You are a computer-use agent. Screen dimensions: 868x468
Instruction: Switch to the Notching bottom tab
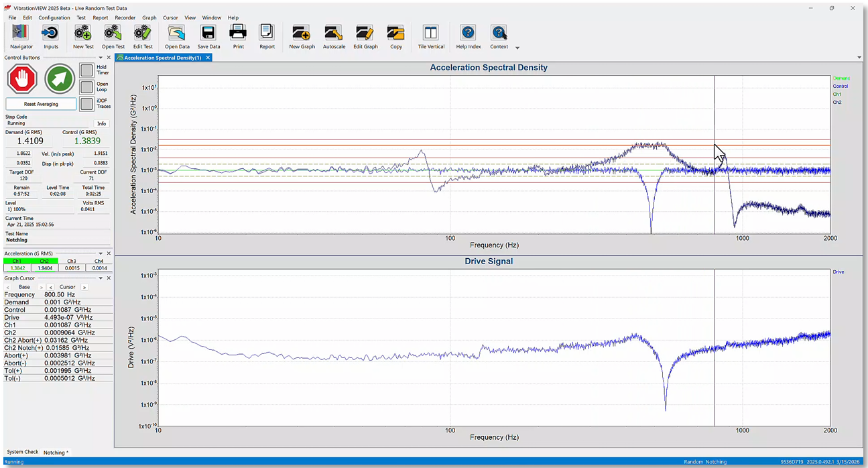click(x=55, y=453)
